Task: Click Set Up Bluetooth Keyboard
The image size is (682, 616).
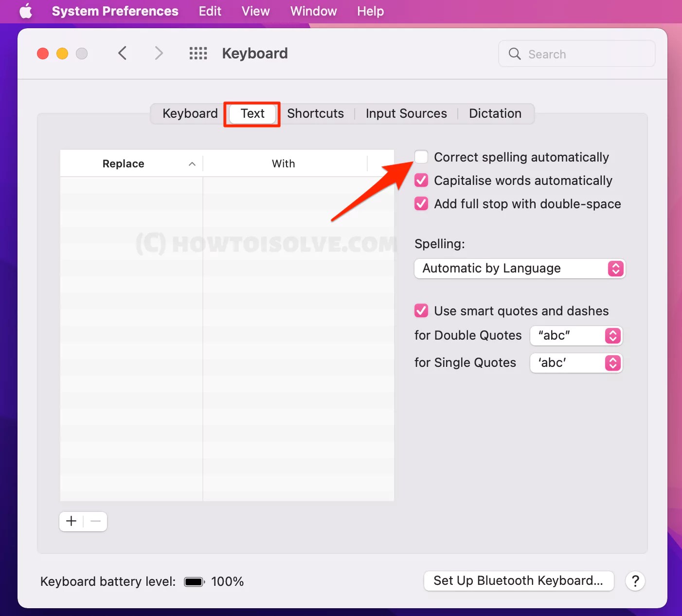Action: (519, 580)
